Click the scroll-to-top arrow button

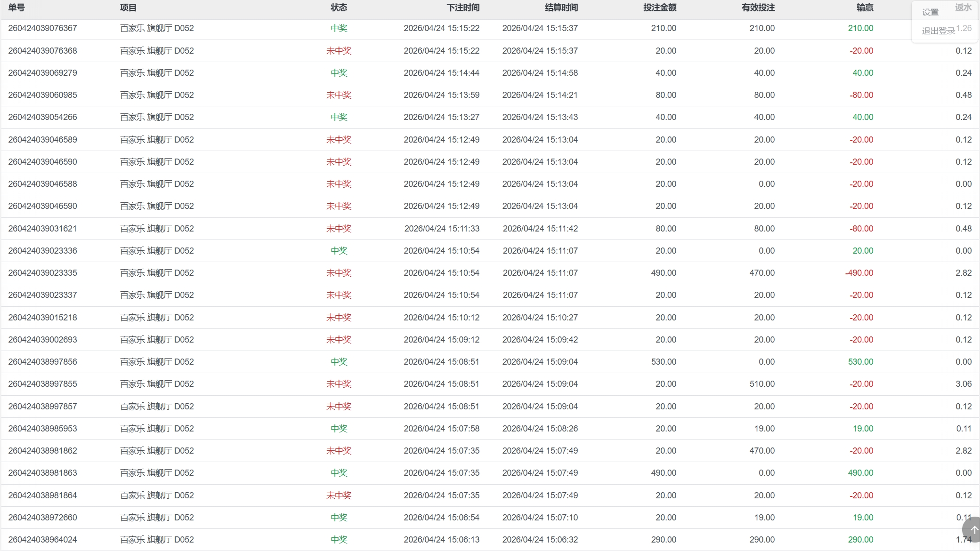click(x=973, y=530)
